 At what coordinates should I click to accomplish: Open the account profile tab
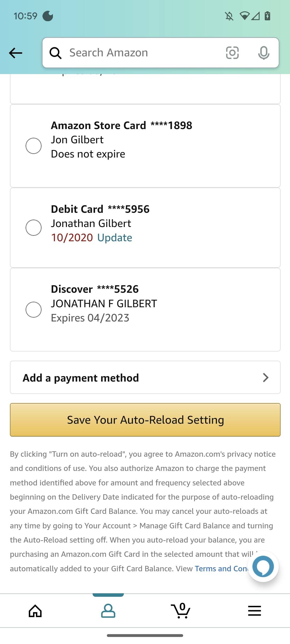coord(108,611)
